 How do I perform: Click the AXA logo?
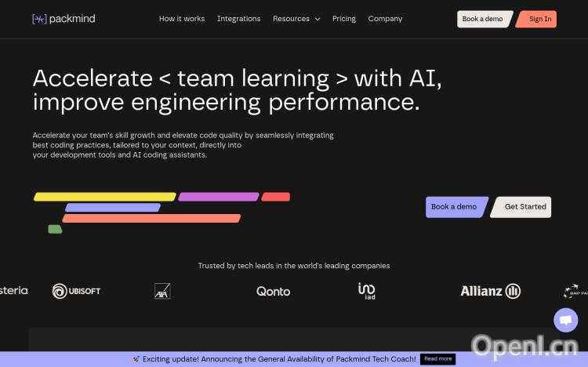162,291
